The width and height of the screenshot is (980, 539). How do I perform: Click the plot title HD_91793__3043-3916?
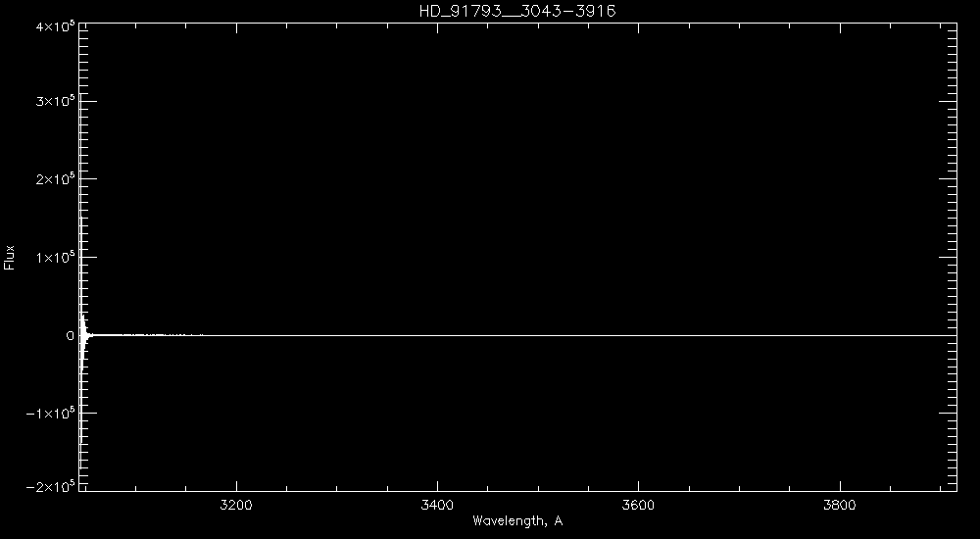coord(517,11)
